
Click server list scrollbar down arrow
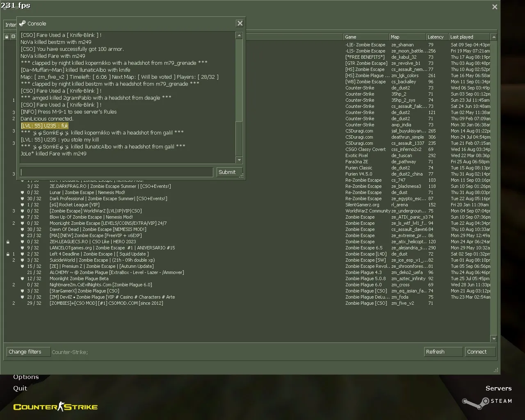494,339
